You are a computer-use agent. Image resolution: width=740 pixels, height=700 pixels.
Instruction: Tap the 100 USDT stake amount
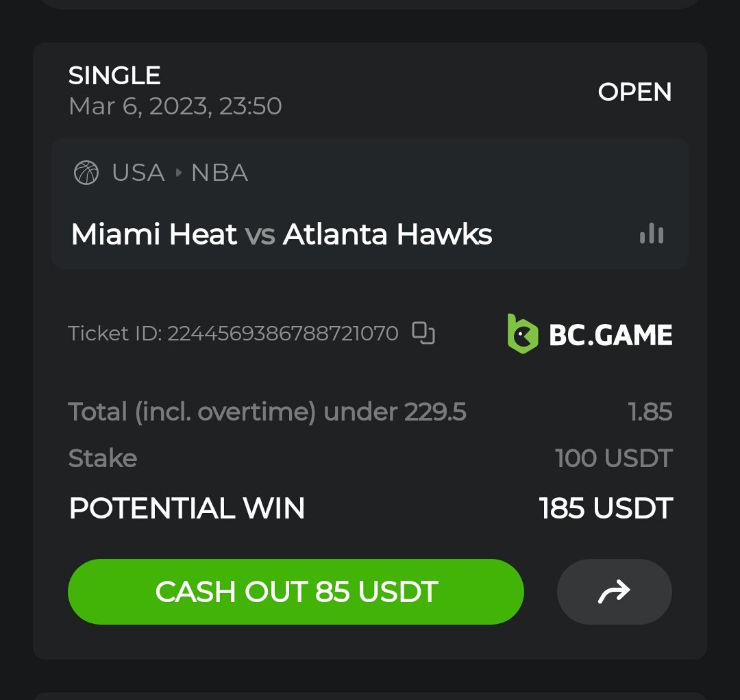coord(613,458)
